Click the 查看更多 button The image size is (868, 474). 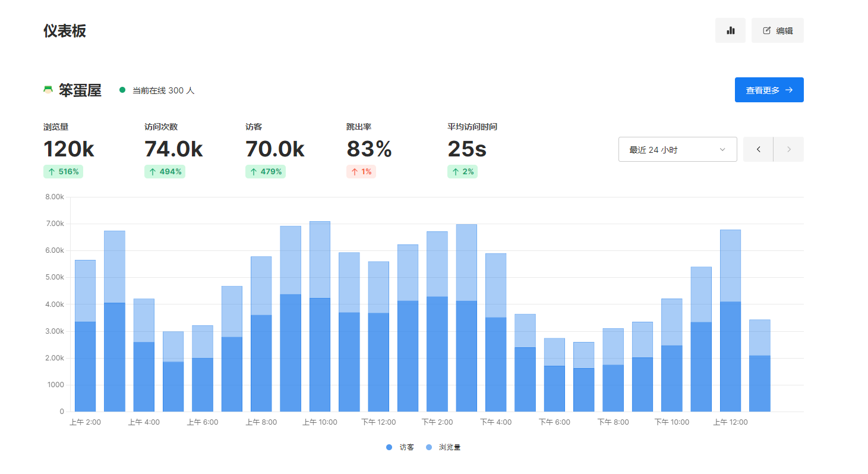click(x=769, y=90)
